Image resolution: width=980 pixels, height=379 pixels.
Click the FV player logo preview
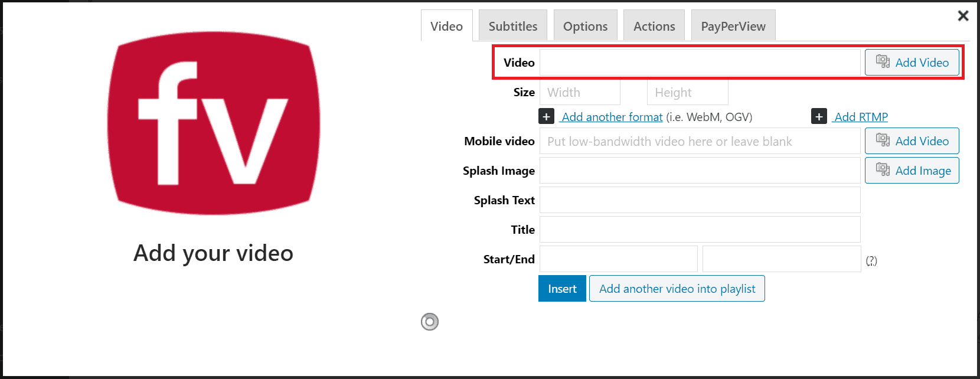214,123
